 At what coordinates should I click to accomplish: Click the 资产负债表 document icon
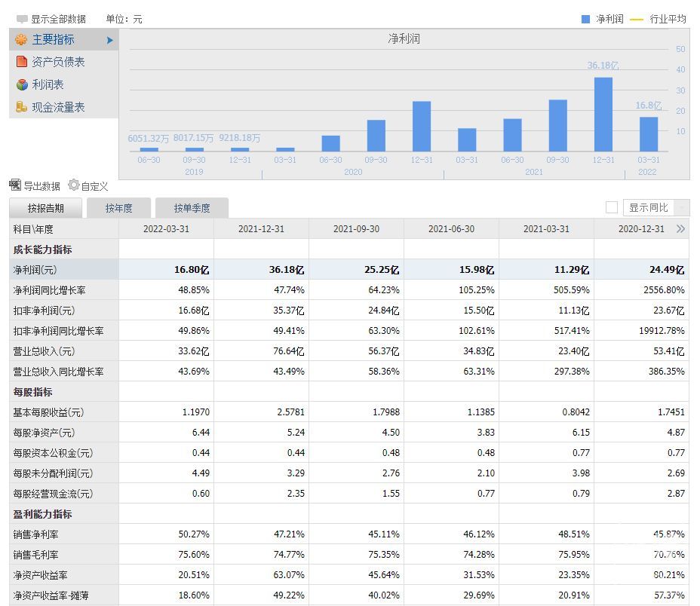pos(21,62)
